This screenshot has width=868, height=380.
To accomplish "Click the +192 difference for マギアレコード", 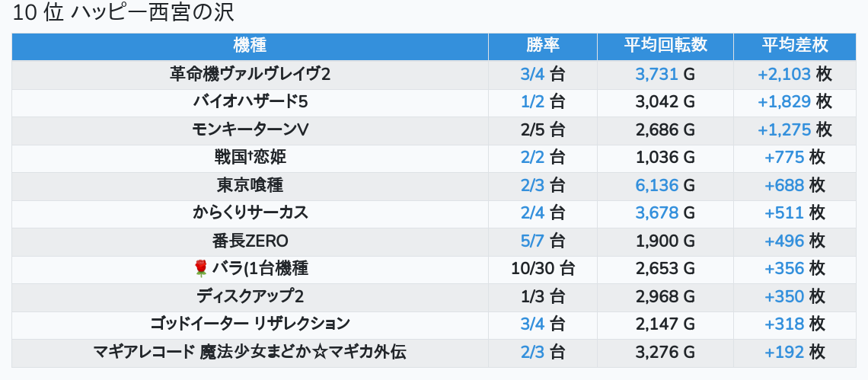I will point(784,353).
